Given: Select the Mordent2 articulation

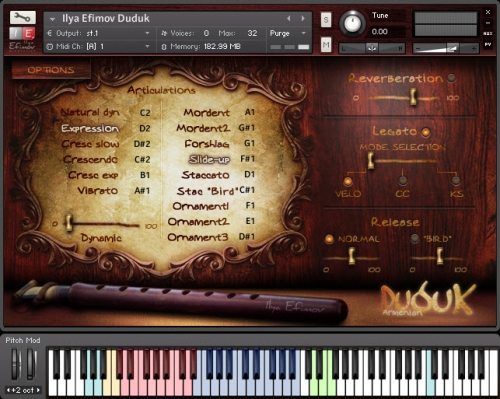Looking at the screenshot, I should pyautogui.click(x=203, y=128).
